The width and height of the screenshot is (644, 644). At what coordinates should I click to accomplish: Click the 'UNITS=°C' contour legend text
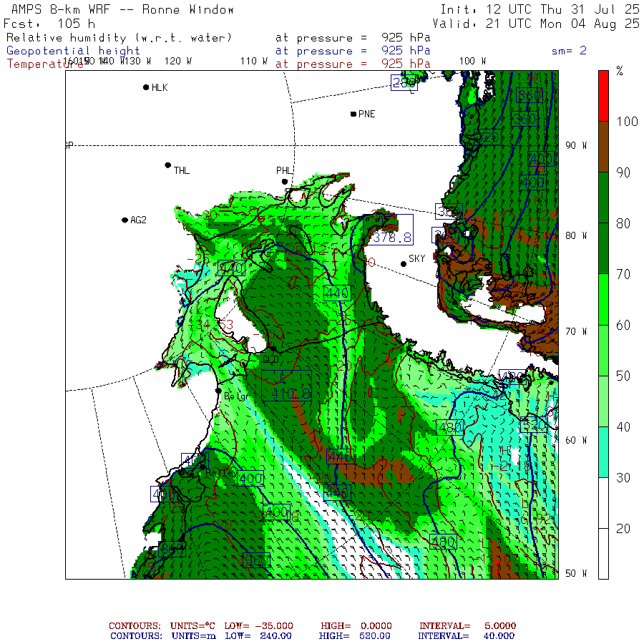192,626
